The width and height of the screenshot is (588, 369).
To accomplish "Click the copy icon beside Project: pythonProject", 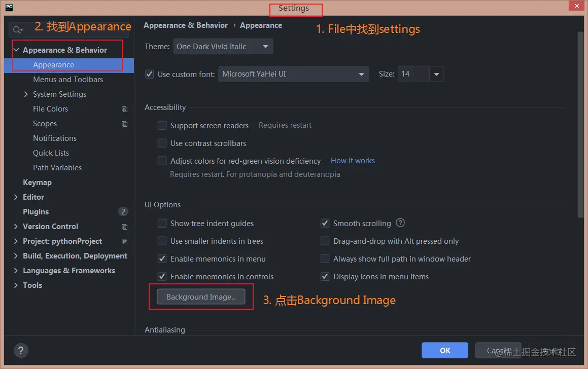I will [x=124, y=242].
